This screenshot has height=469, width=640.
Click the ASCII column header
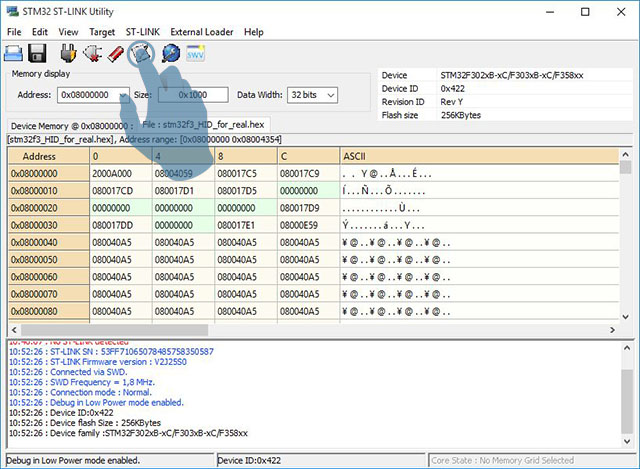pyautogui.click(x=355, y=157)
